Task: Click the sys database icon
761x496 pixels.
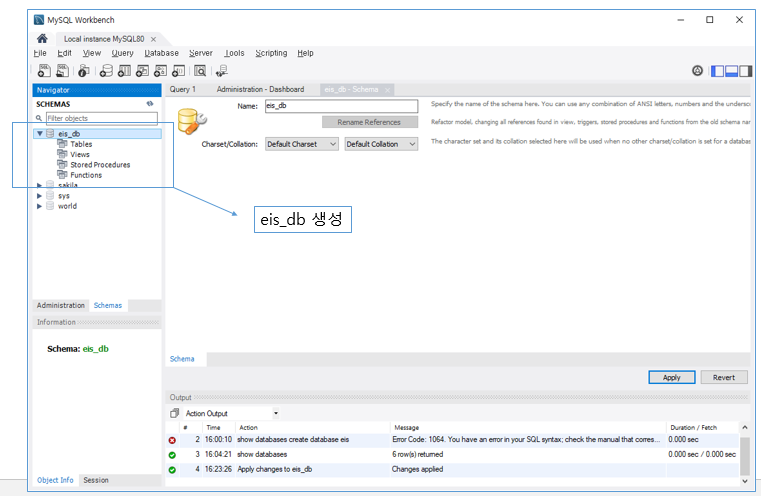Action: [x=50, y=196]
